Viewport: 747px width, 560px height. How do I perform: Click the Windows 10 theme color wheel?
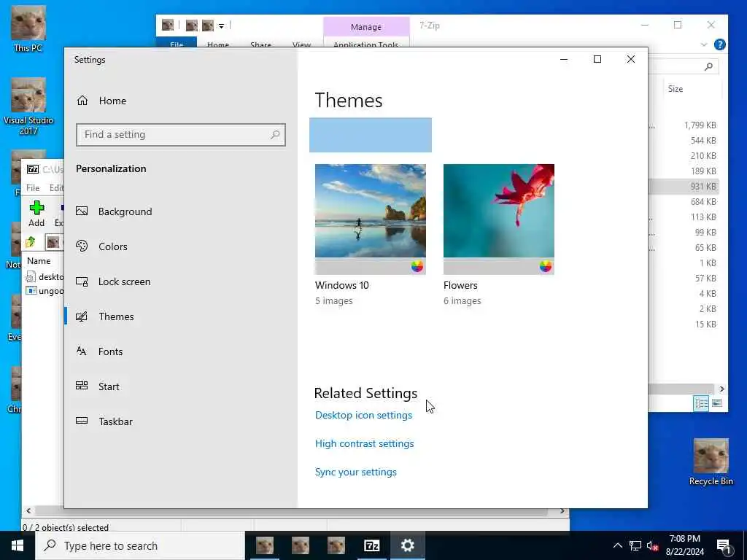pyautogui.click(x=417, y=266)
